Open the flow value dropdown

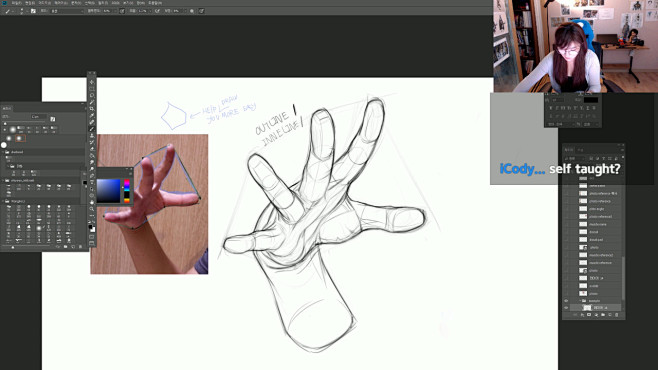[x=151, y=11]
